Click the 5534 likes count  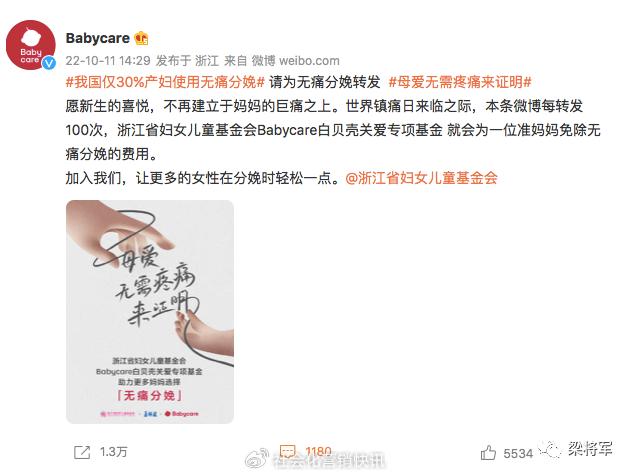pos(518,453)
